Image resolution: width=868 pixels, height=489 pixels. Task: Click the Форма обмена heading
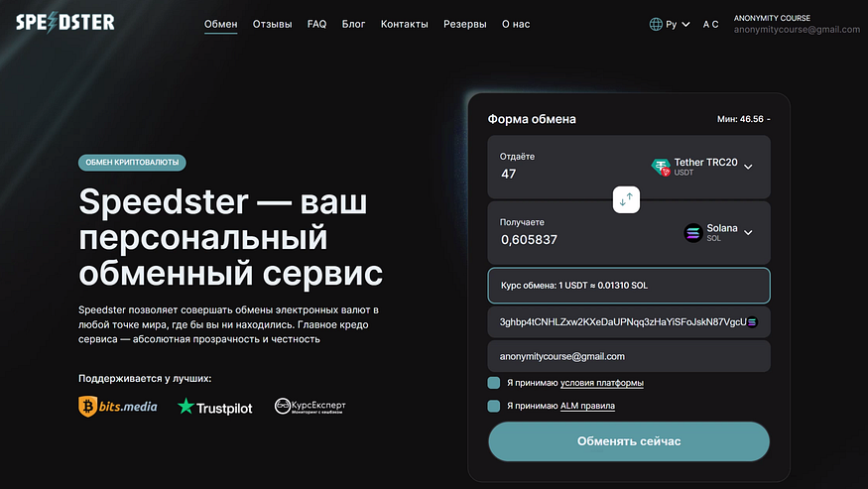(x=532, y=119)
